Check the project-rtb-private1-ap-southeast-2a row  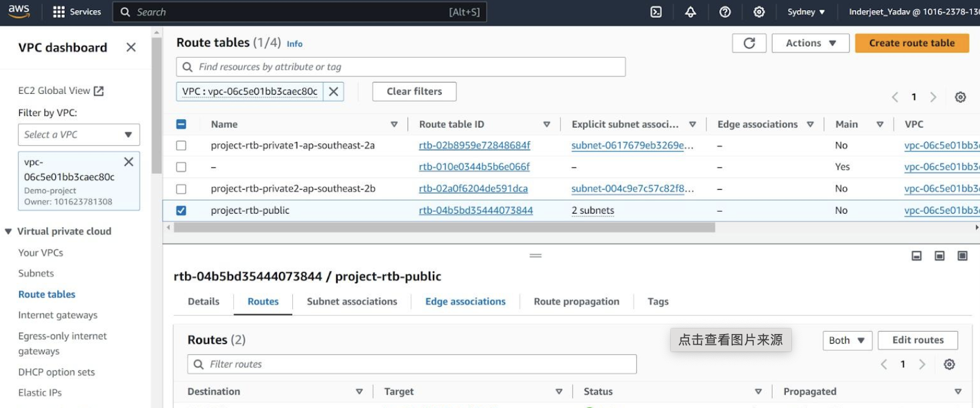181,146
